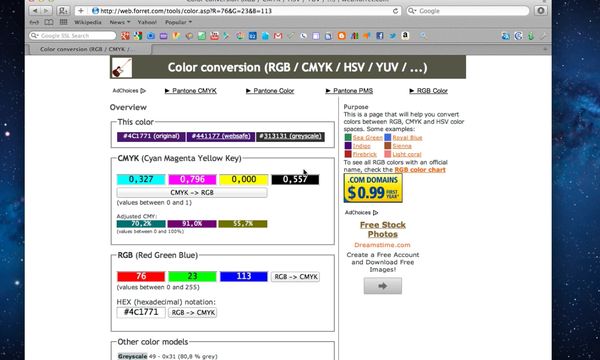Screen dimensions: 600x360
Task: Open the Twitter bird toolbar icon
Action: click(392, 36)
